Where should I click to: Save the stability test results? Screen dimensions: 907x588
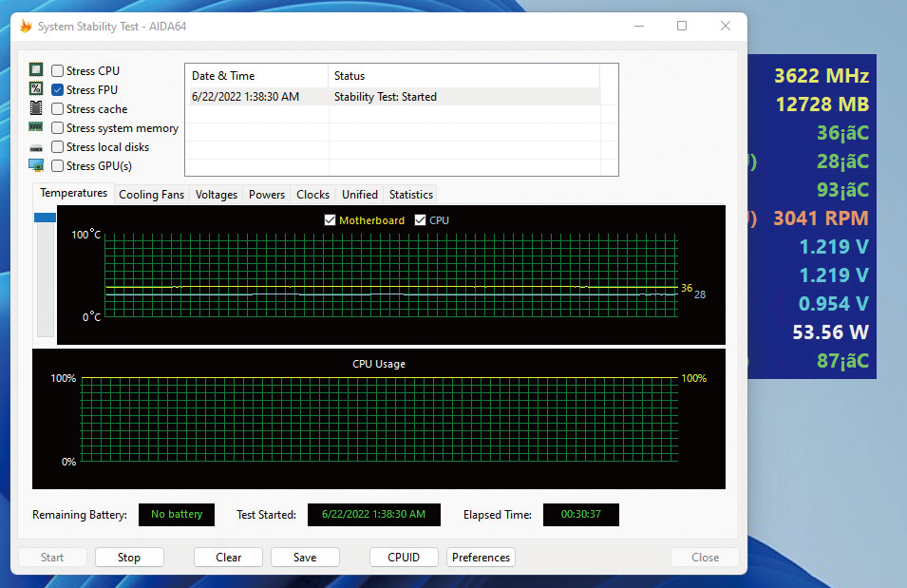[305, 558]
